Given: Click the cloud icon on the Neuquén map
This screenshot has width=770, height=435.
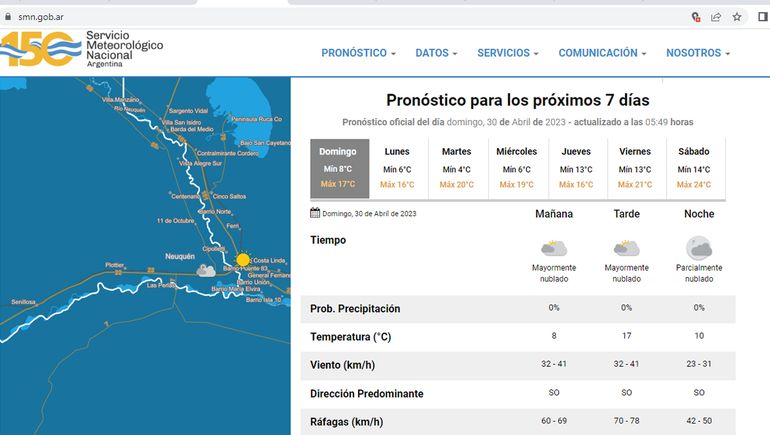Looking at the screenshot, I should coord(205,270).
